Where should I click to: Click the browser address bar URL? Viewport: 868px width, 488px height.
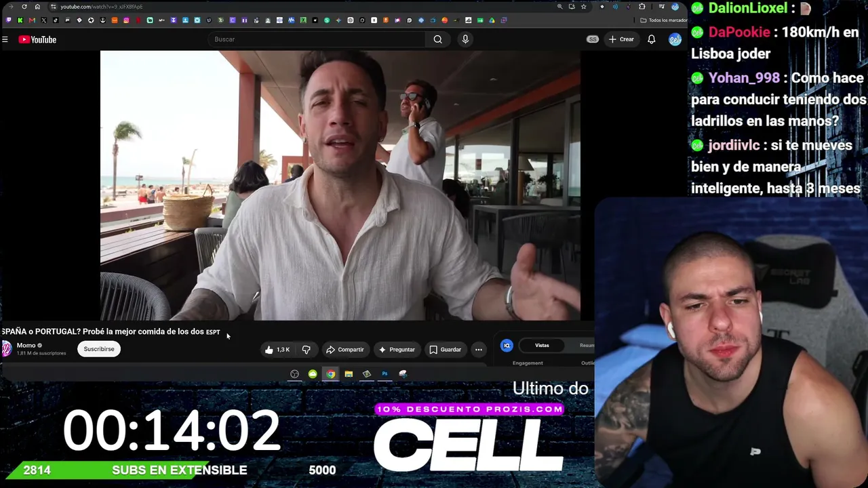[101, 7]
